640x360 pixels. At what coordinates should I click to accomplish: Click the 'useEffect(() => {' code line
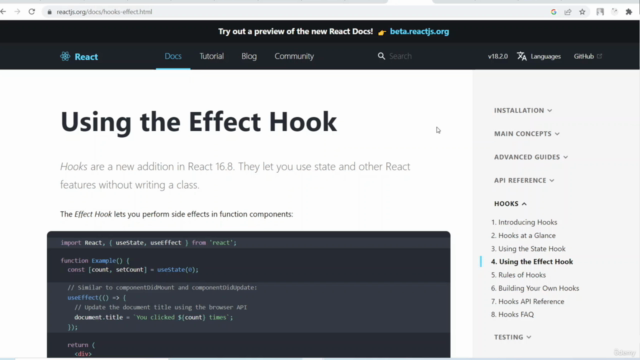pos(97,298)
